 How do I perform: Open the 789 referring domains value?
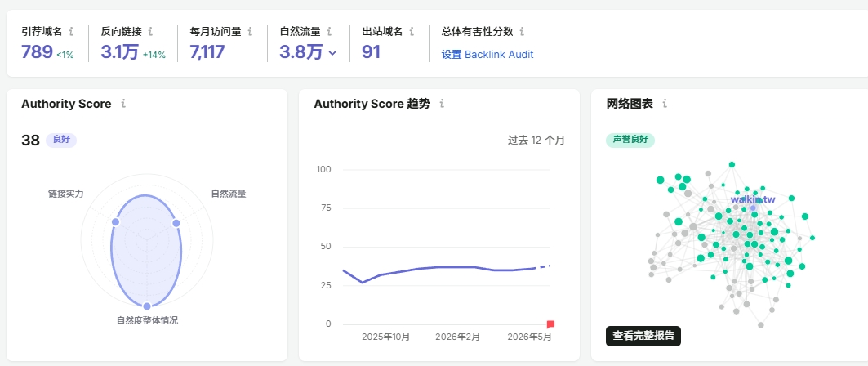37,52
